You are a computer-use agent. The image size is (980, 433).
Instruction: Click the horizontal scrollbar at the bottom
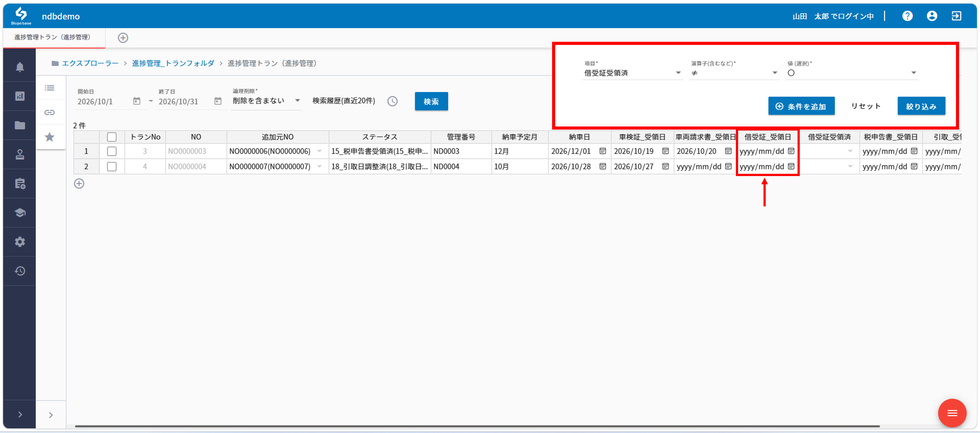click(x=477, y=426)
